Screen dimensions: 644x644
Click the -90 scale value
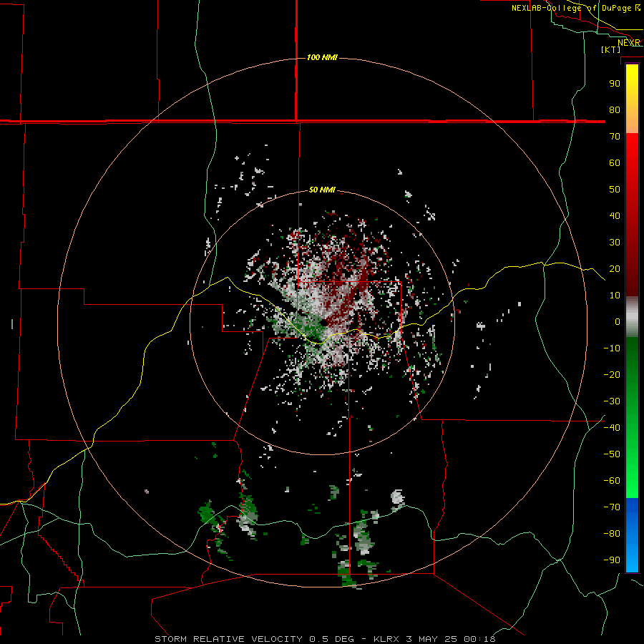coord(612,560)
